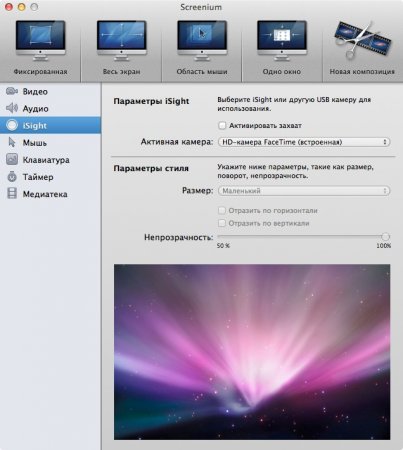This screenshot has width=403, height=450.
Task: Pick the Одно окно capture icon
Action: pyautogui.click(x=282, y=41)
